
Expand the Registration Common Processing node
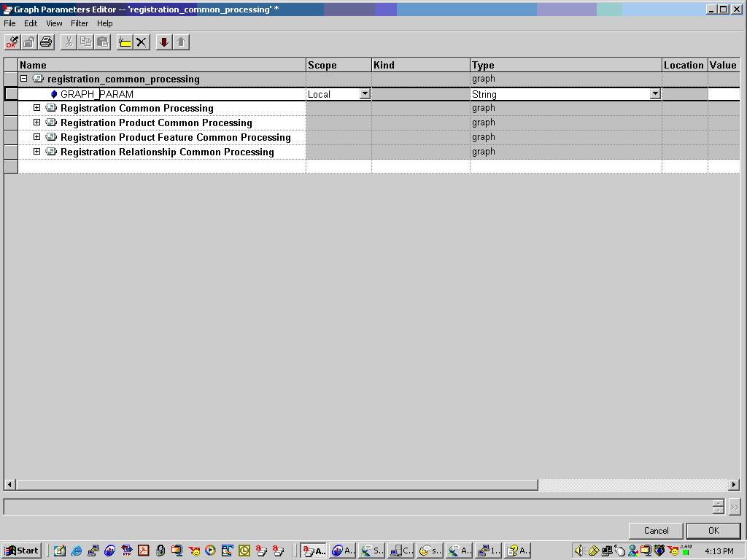pyautogui.click(x=37, y=108)
